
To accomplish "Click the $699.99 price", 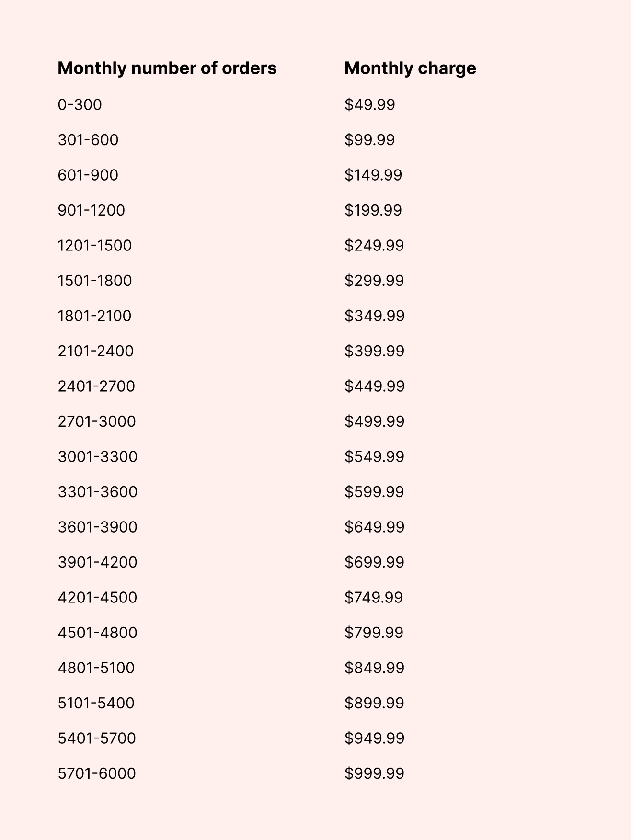I will coord(374,562).
